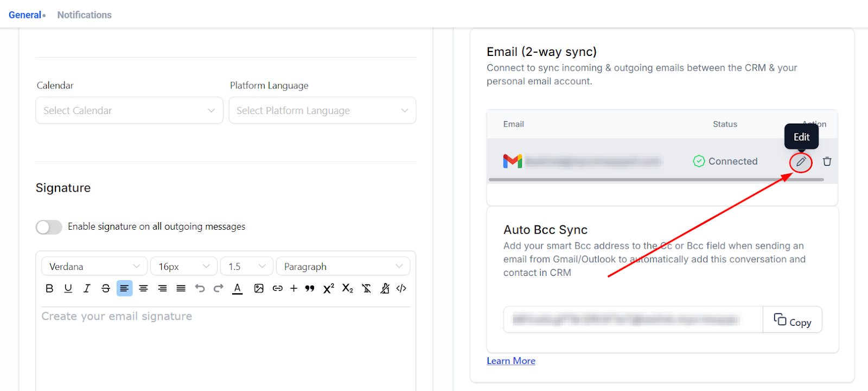Copy the smart Bcc address
The image size is (868, 391).
pos(793,320)
